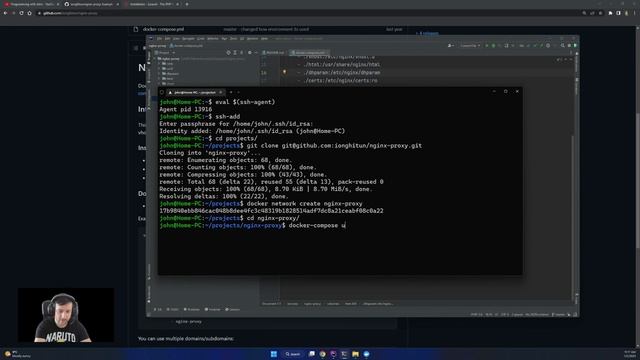Image resolution: width=640 pixels, height=360 pixels.
Task: Open the Services tool window
Action: pos(233,310)
